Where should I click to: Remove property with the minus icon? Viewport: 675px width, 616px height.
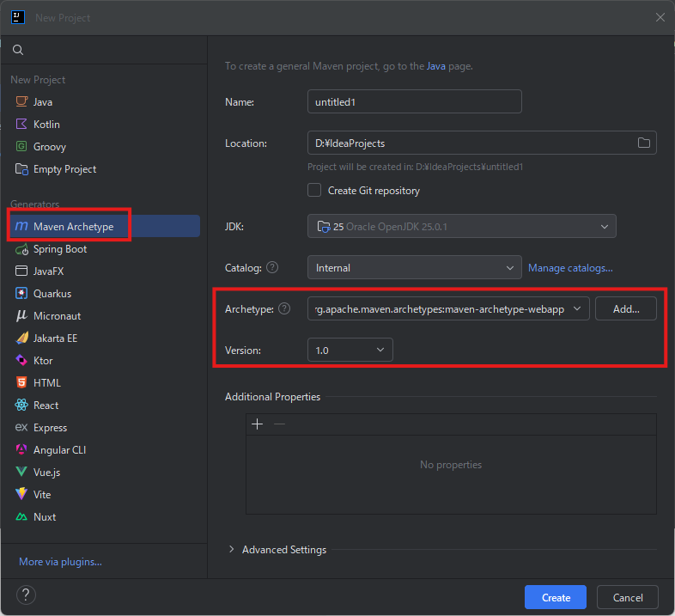coord(279,424)
